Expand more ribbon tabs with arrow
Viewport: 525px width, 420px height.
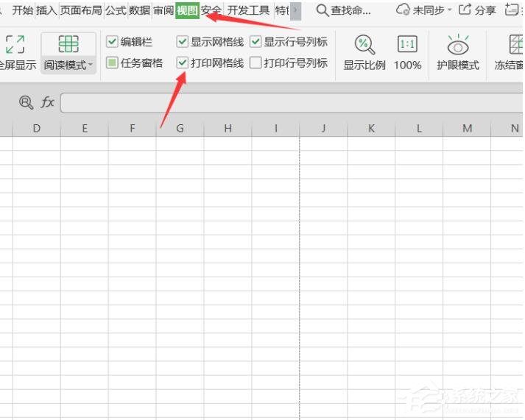point(296,10)
